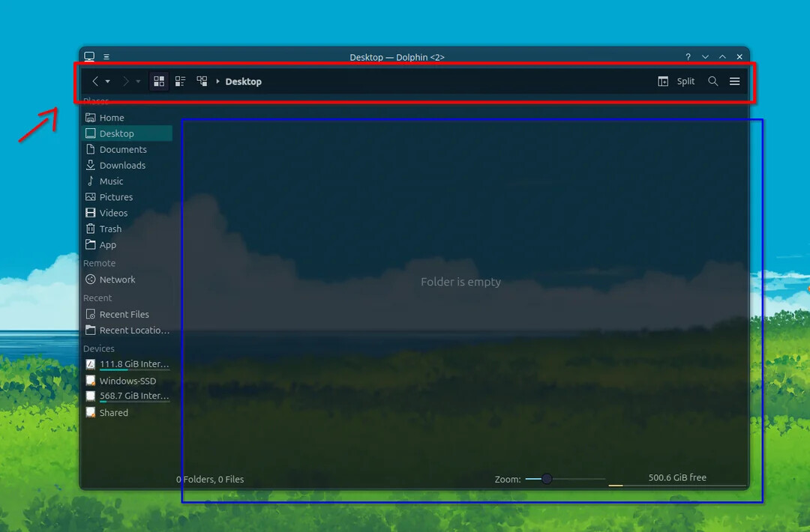Open the Search magnifier tool

(x=713, y=82)
